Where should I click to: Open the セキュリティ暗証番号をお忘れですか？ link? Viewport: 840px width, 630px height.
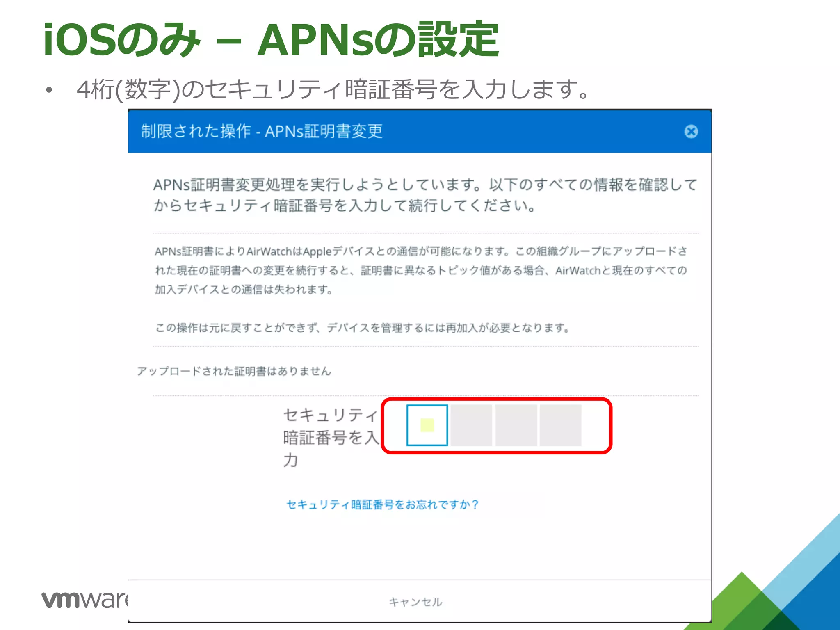382,504
